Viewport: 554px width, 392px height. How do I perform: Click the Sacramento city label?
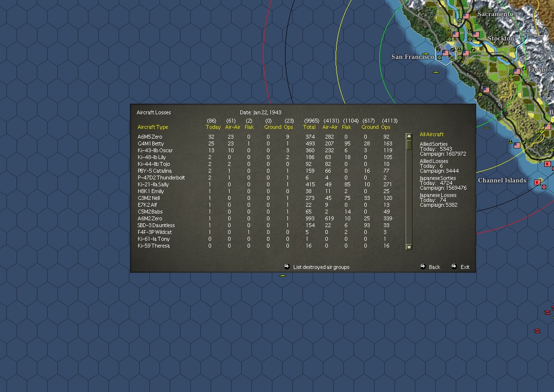[x=495, y=14]
